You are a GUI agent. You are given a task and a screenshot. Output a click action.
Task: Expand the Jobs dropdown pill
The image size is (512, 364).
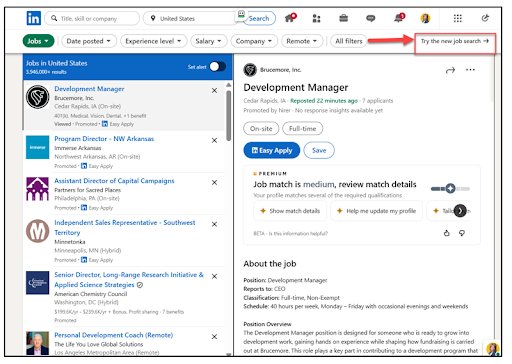(x=38, y=41)
